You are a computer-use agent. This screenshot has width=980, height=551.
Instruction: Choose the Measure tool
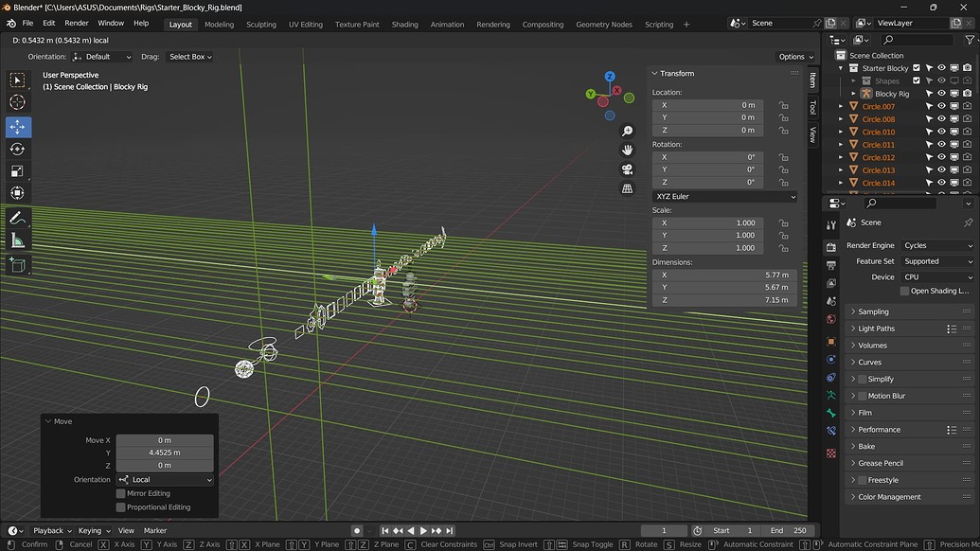(17, 240)
